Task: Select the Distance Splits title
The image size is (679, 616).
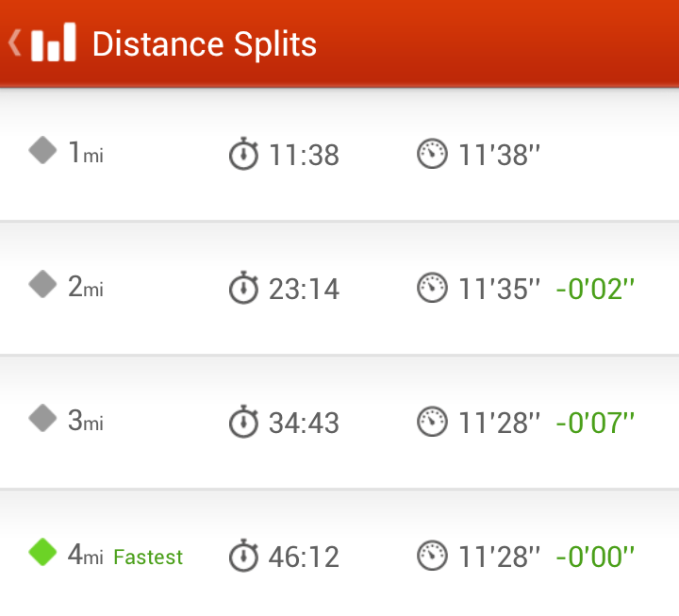Action: pos(204,44)
